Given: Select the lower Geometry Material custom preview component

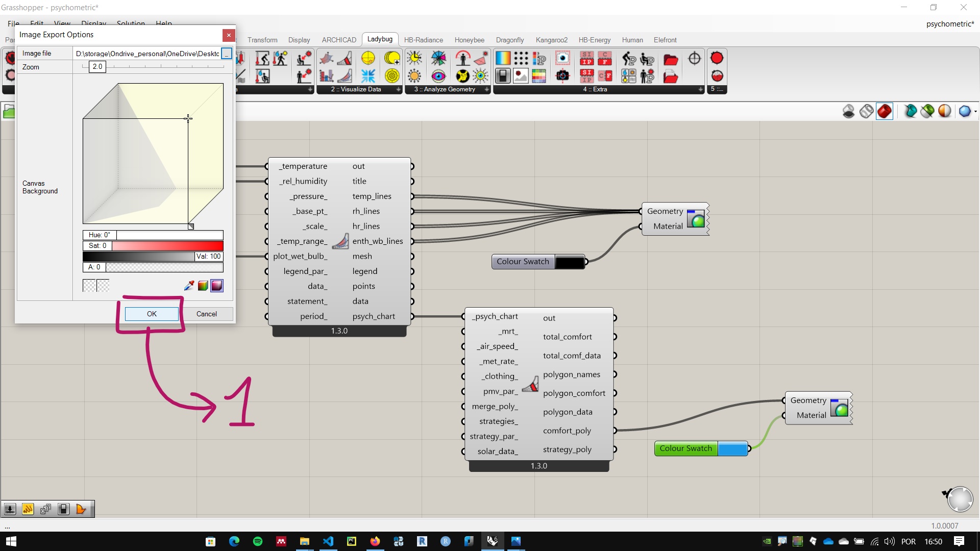Looking at the screenshot, I should coord(818,408).
